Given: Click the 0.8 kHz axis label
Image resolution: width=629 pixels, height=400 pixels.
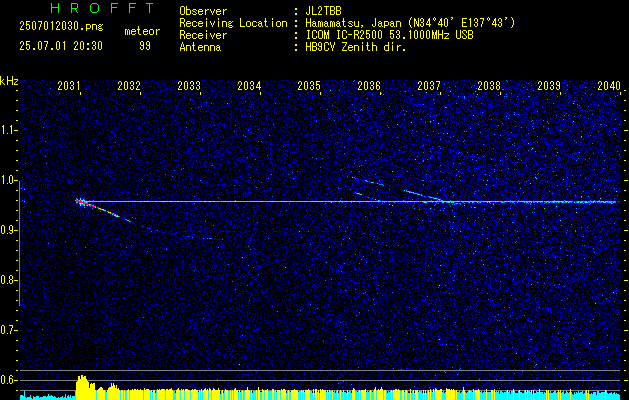Looking at the screenshot, I should (x=8, y=280).
